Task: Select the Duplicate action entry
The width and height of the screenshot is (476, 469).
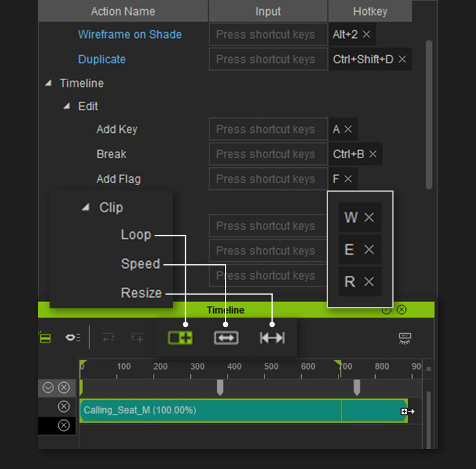Action: (x=102, y=60)
